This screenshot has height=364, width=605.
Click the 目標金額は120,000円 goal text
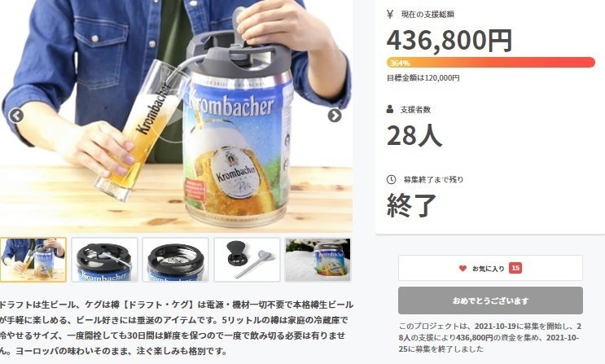pyautogui.click(x=423, y=78)
